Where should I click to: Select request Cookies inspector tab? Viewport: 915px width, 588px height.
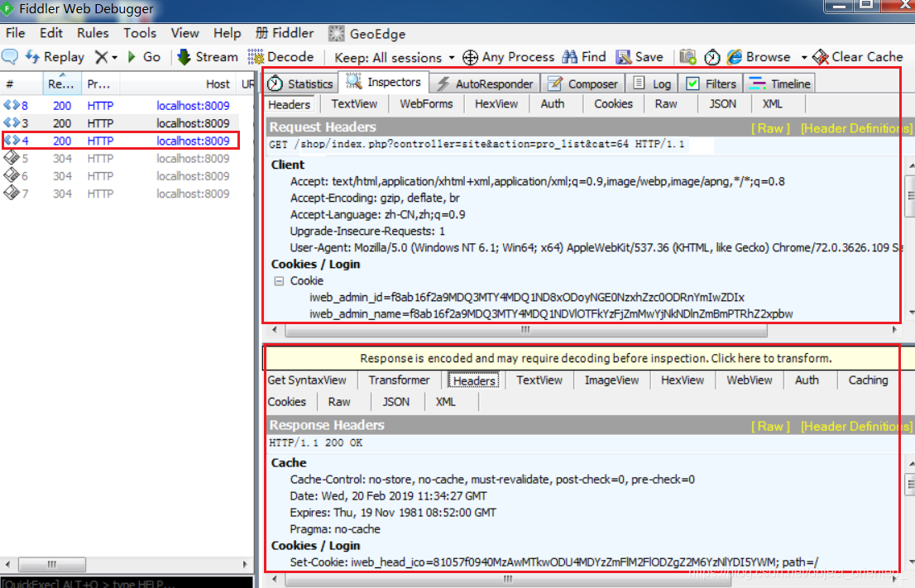[613, 104]
